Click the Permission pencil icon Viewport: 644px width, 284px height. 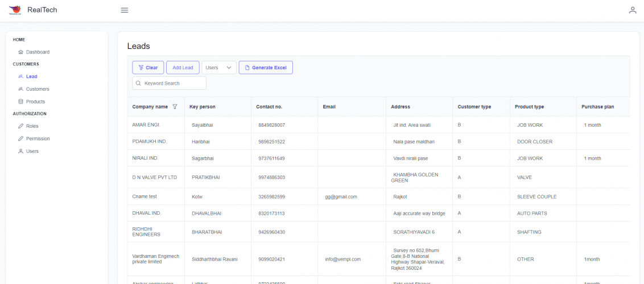click(21, 139)
